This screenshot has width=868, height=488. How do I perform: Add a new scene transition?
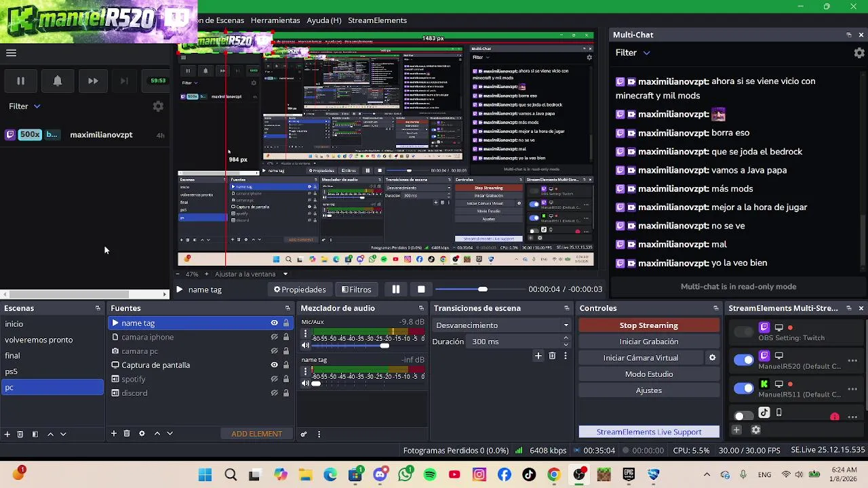coord(538,356)
